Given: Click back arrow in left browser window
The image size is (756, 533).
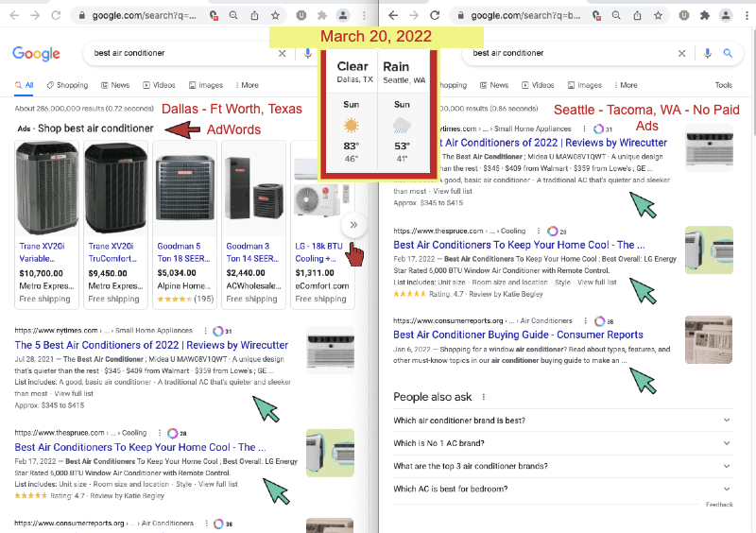Looking at the screenshot, I should point(14,15).
